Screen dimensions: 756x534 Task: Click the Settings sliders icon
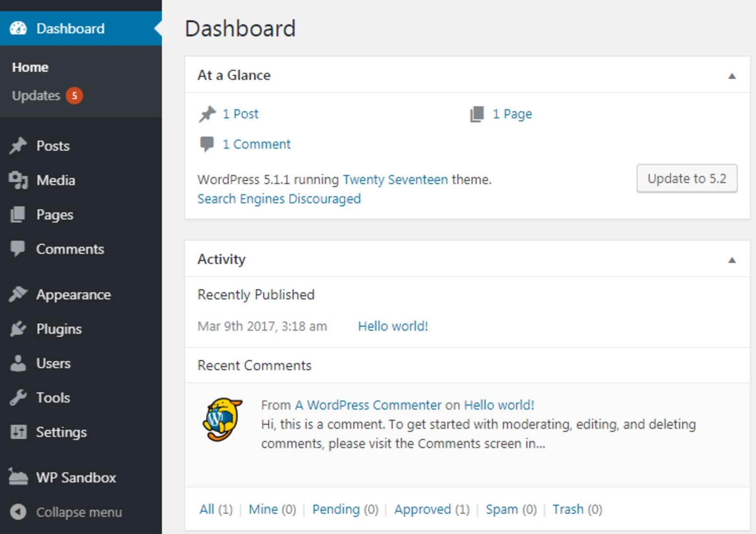point(18,432)
